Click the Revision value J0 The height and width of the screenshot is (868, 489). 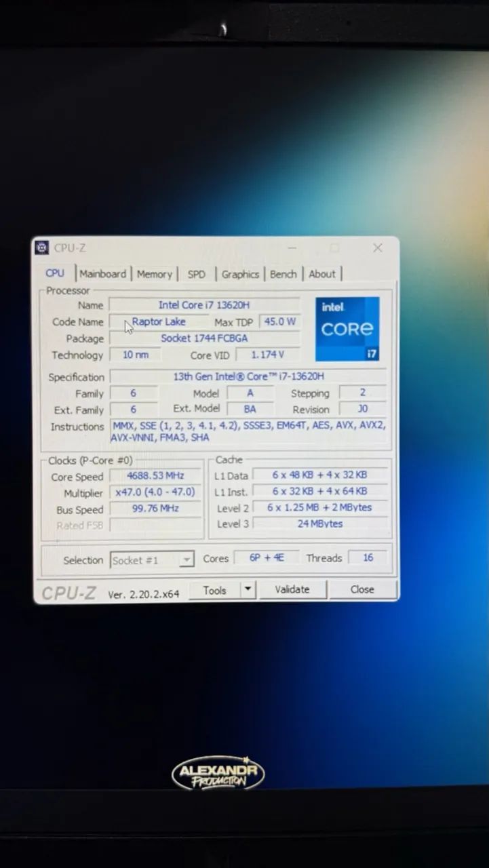point(363,409)
